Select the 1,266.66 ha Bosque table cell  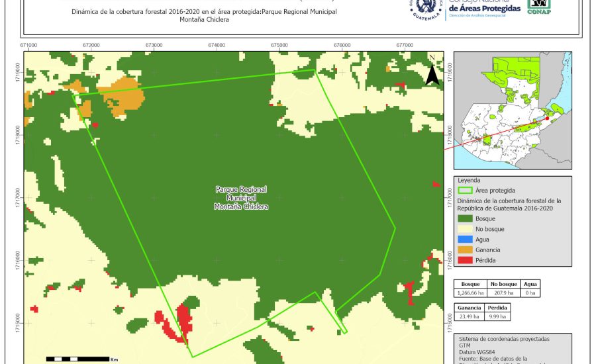(470, 293)
